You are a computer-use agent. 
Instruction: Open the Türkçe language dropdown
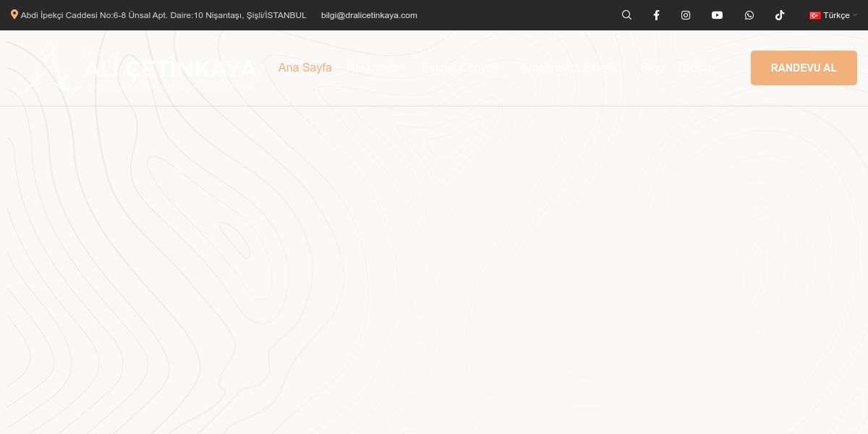[833, 15]
